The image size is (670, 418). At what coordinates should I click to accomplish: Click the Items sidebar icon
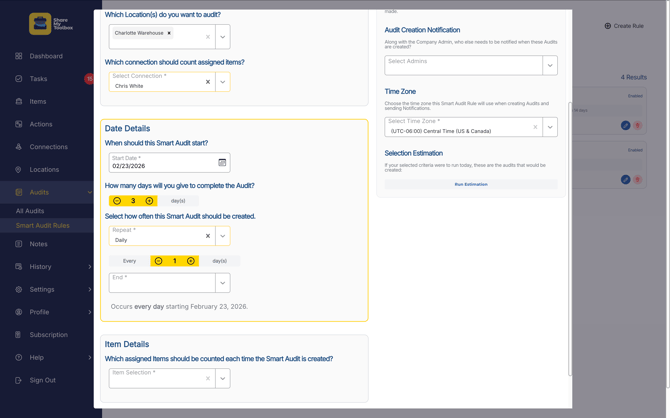tap(18, 101)
